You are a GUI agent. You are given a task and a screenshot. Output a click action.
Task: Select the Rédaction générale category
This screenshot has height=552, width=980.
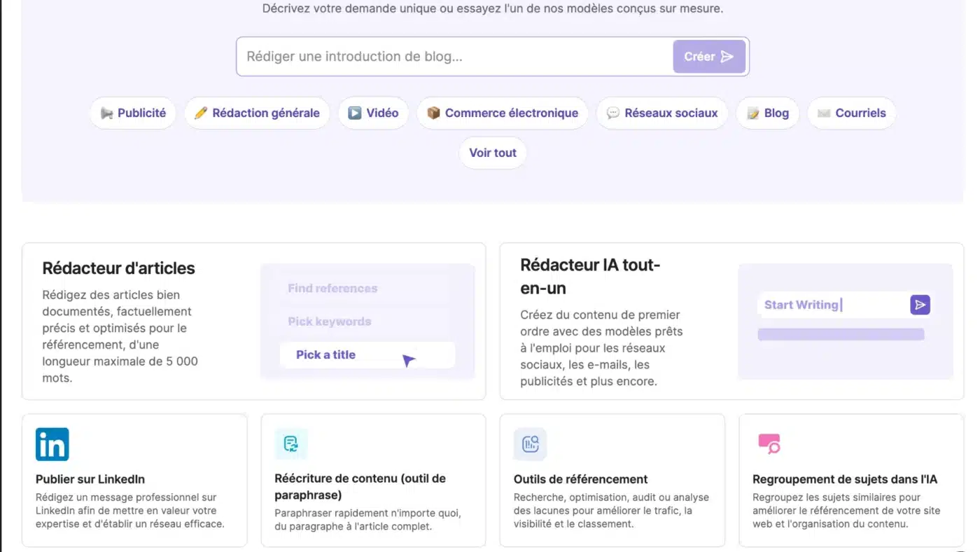pos(257,113)
